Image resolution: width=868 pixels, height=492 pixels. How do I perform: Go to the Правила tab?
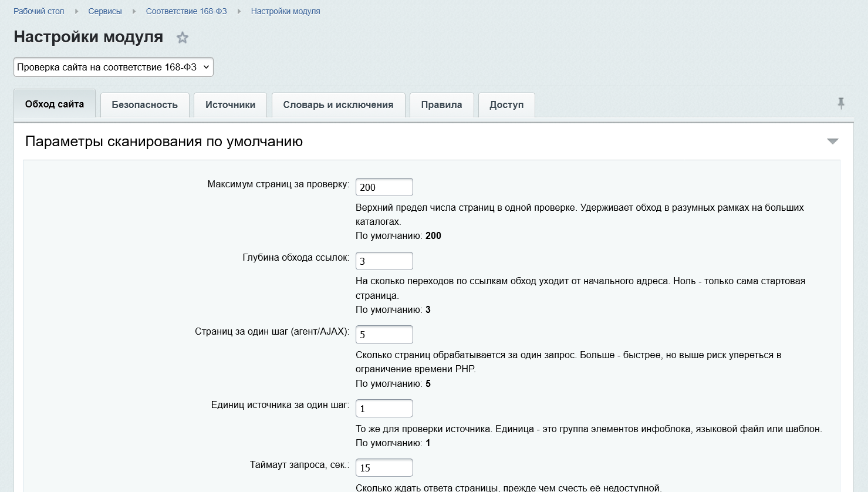441,105
